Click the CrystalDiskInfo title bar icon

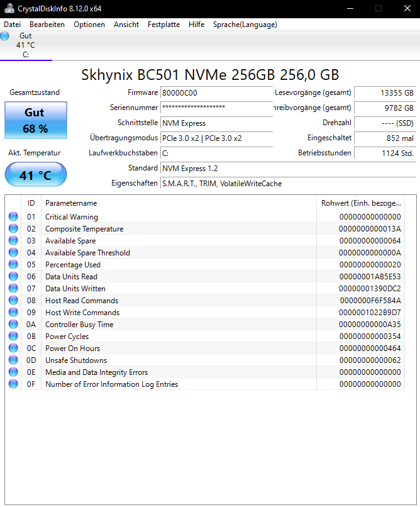pos(9,8)
